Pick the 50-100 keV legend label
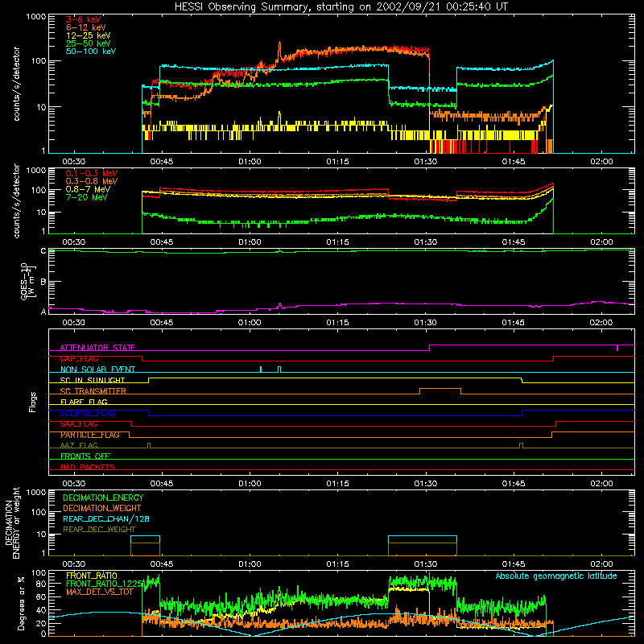The width and height of the screenshot is (644, 644). [x=91, y=52]
